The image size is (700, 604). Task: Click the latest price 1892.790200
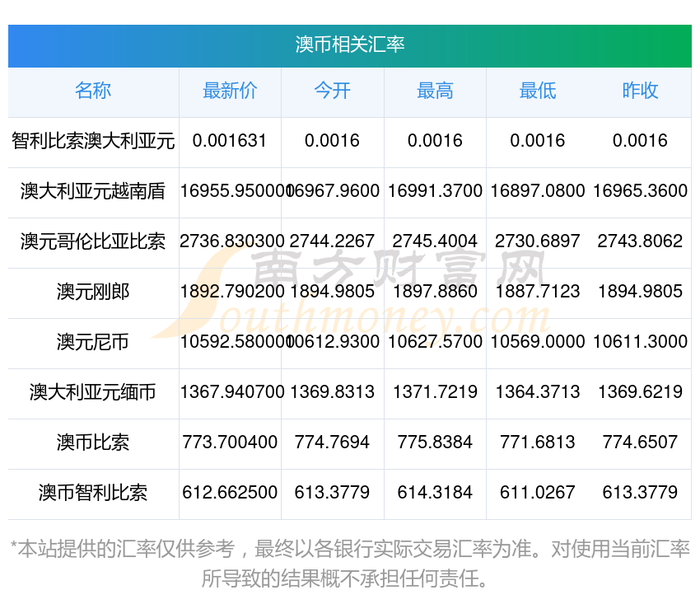pyautogui.click(x=231, y=292)
